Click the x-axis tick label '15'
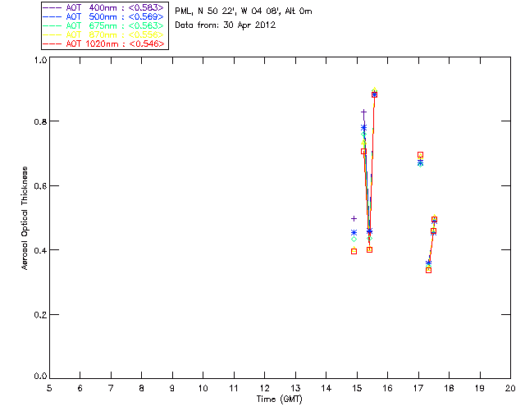 (x=357, y=388)
